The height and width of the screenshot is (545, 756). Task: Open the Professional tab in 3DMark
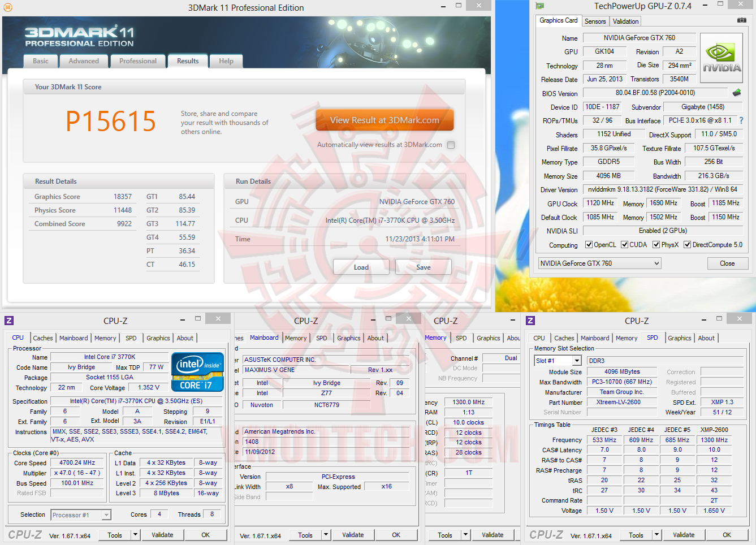click(x=138, y=61)
